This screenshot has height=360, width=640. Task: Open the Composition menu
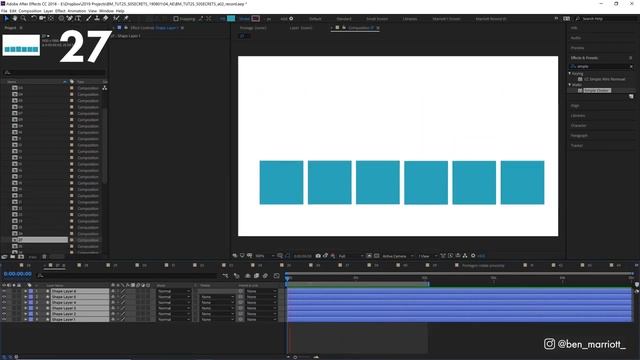point(30,11)
